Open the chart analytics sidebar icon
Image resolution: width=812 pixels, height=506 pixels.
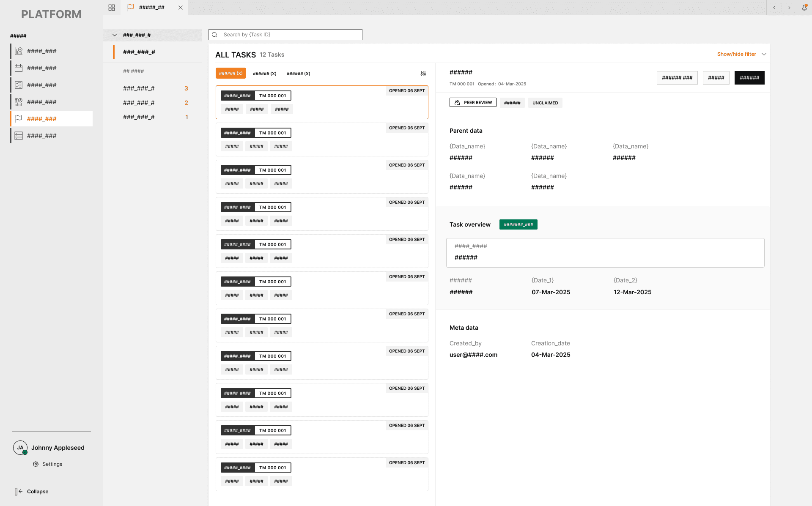[19, 51]
